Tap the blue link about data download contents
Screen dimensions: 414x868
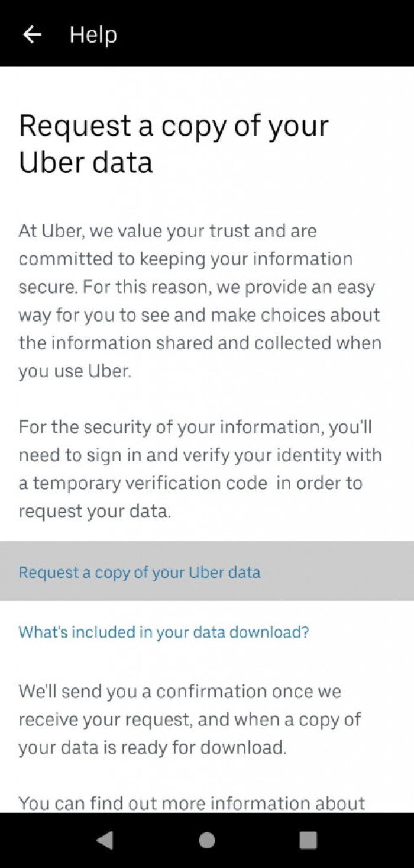[x=163, y=632]
